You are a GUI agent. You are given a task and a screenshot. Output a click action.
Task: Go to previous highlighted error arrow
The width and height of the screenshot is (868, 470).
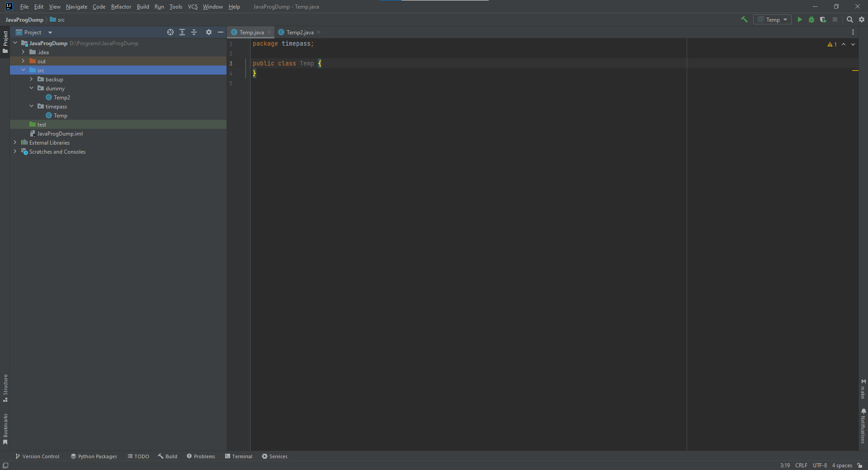coord(844,44)
